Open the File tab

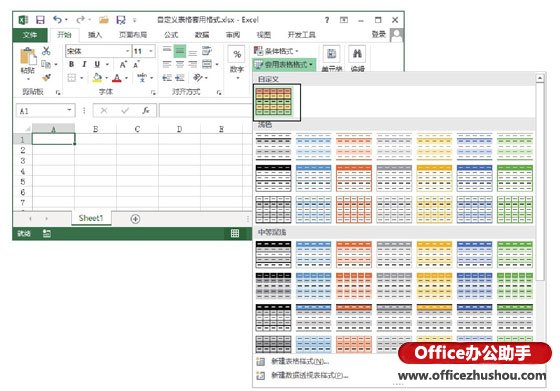click(x=30, y=35)
